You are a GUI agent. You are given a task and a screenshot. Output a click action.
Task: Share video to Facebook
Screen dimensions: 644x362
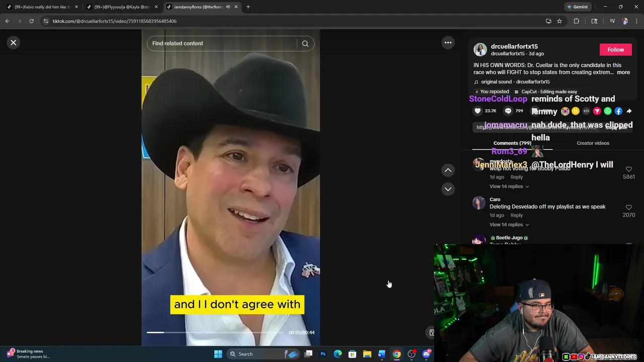618,111
